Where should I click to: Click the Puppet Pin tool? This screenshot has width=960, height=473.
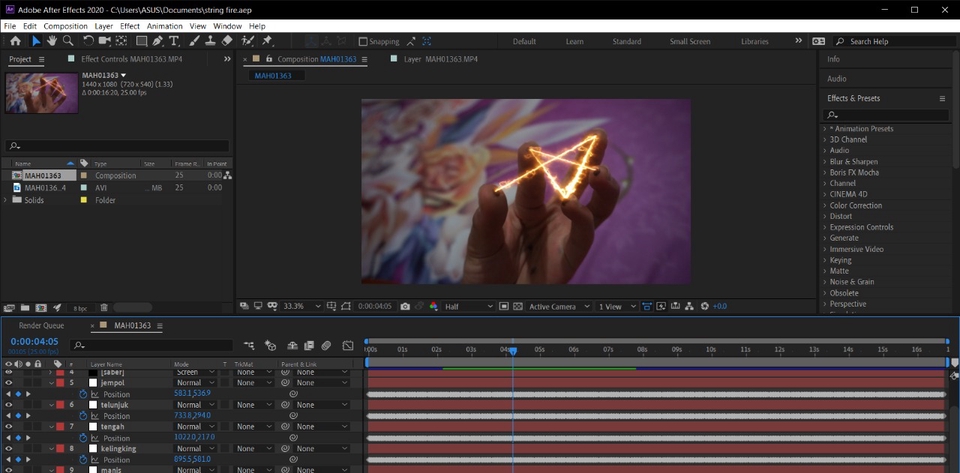267,41
